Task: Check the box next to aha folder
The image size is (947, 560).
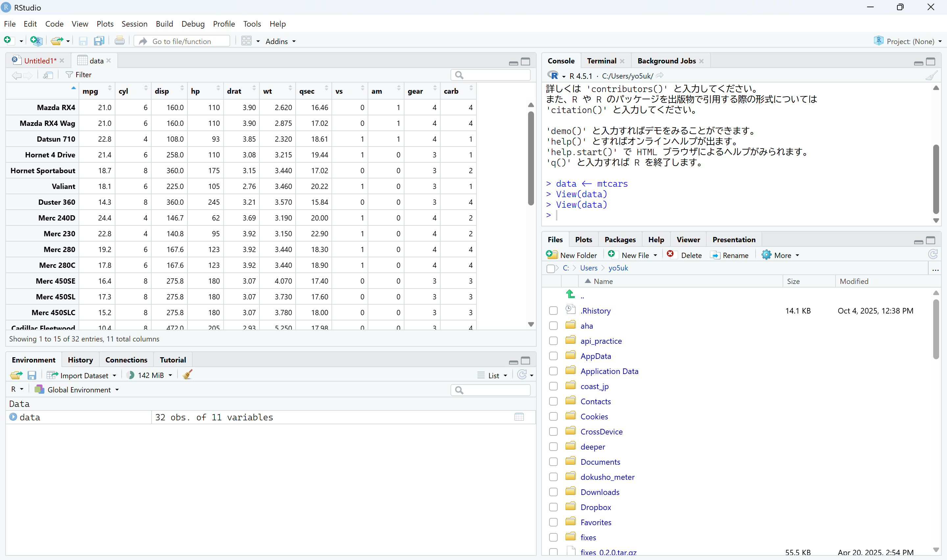Action: [x=553, y=326]
